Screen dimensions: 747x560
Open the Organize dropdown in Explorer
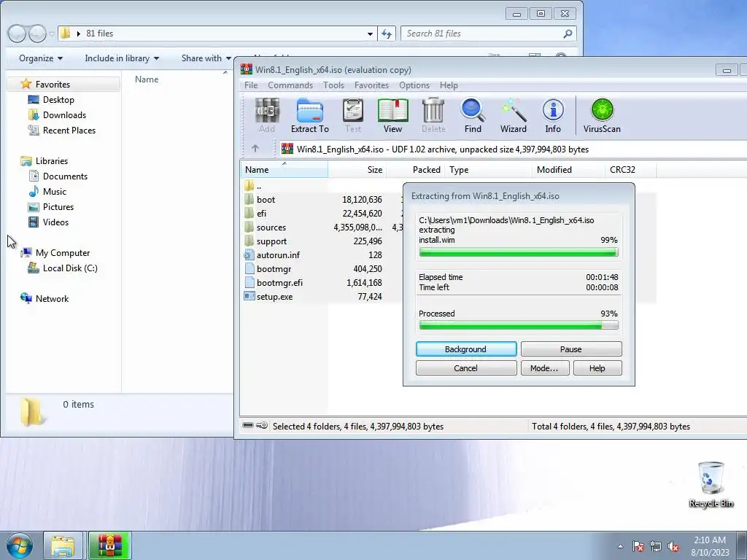click(41, 58)
